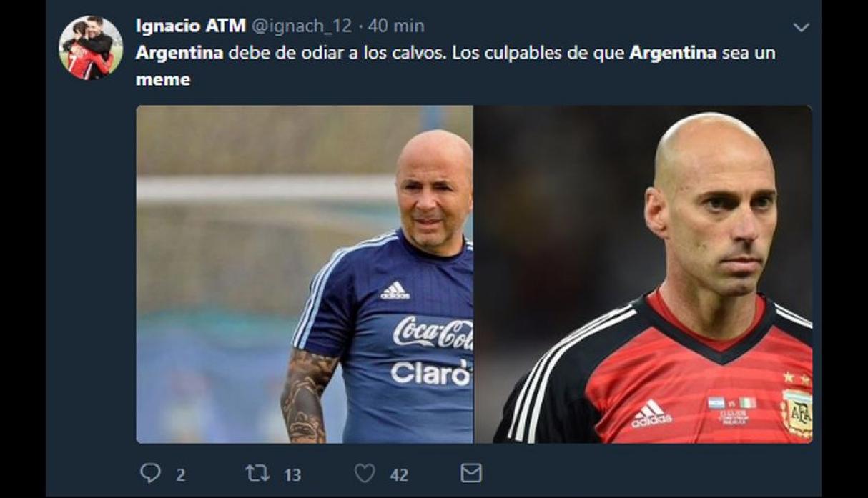Click the Claro sponsor logo on the blue shirt
Screen dimensions: 868x498
[431, 373]
